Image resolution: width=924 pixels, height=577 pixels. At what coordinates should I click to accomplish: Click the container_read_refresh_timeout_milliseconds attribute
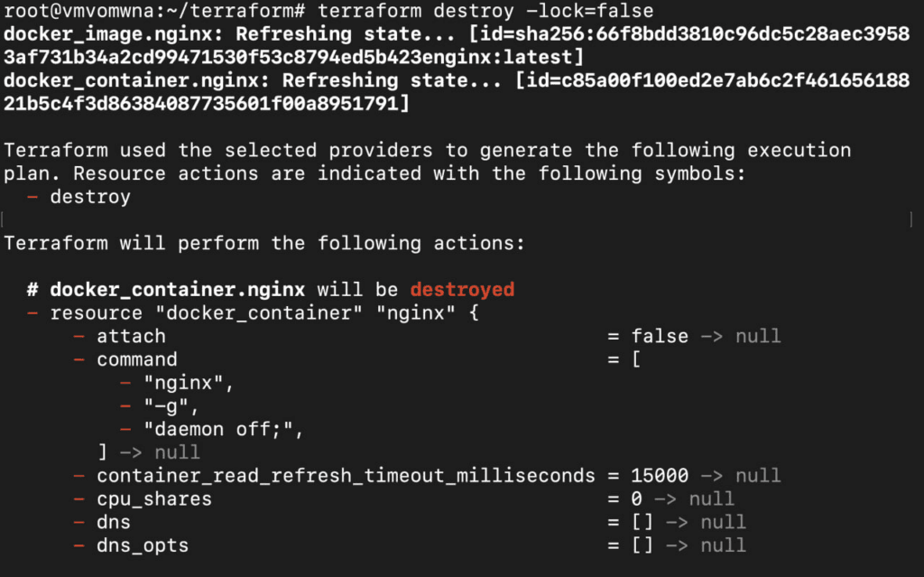[x=346, y=476]
